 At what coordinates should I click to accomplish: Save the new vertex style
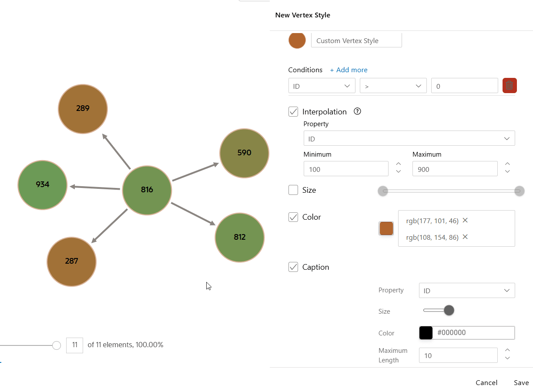[x=521, y=383]
